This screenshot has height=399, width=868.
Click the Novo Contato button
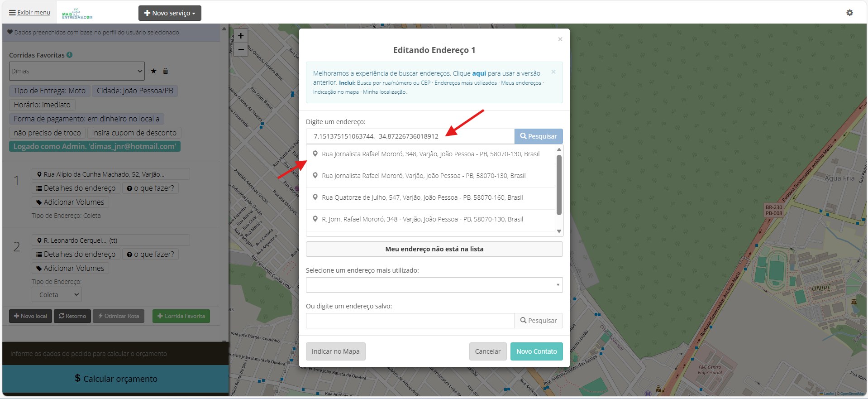[x=537, y=351]
